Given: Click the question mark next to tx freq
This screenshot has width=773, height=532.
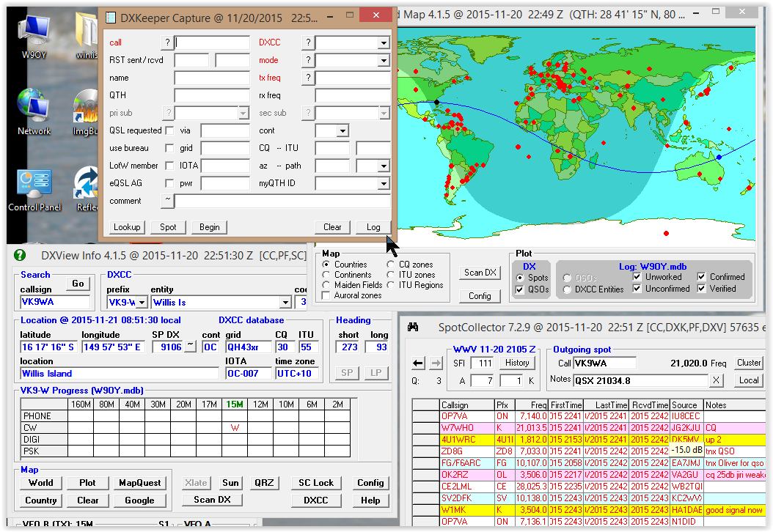Looking at the screenshot, I should [309, 78].
